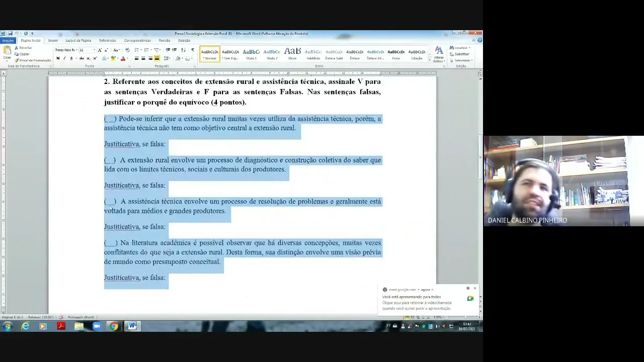Viewport: 644px width, 362px height.
Task: Sort the selected text alphabetically
Action: (x=183, y=50)
